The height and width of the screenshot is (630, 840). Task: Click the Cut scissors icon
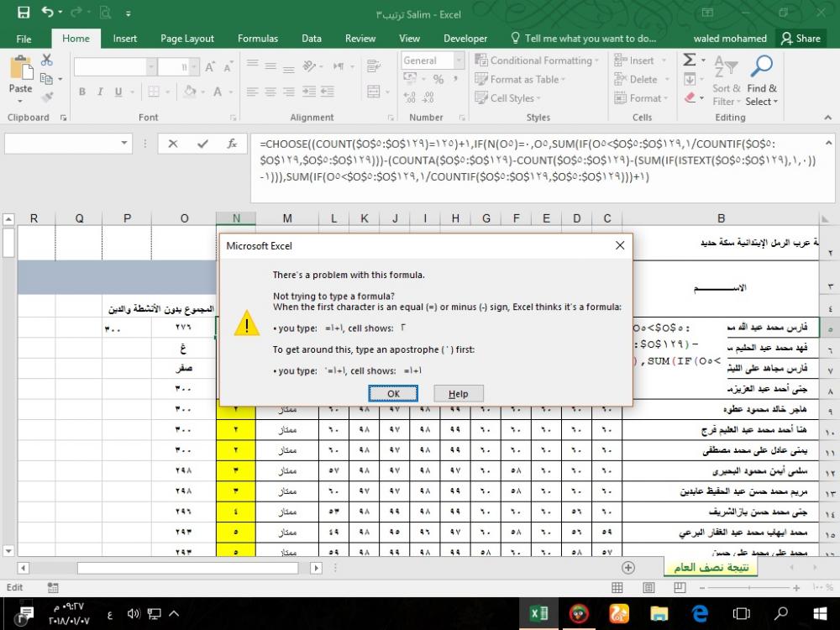coord(47,60)
